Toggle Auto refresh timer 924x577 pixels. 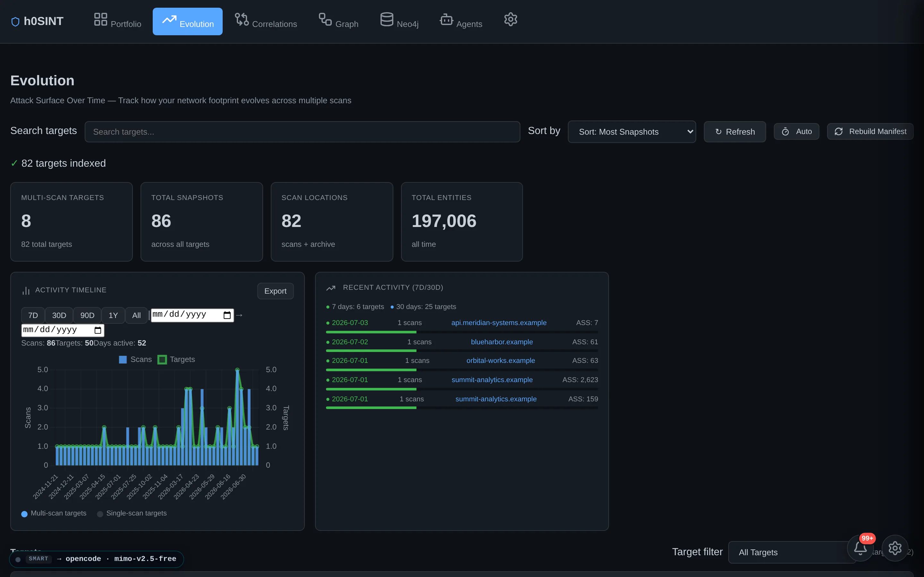point(797,131)
